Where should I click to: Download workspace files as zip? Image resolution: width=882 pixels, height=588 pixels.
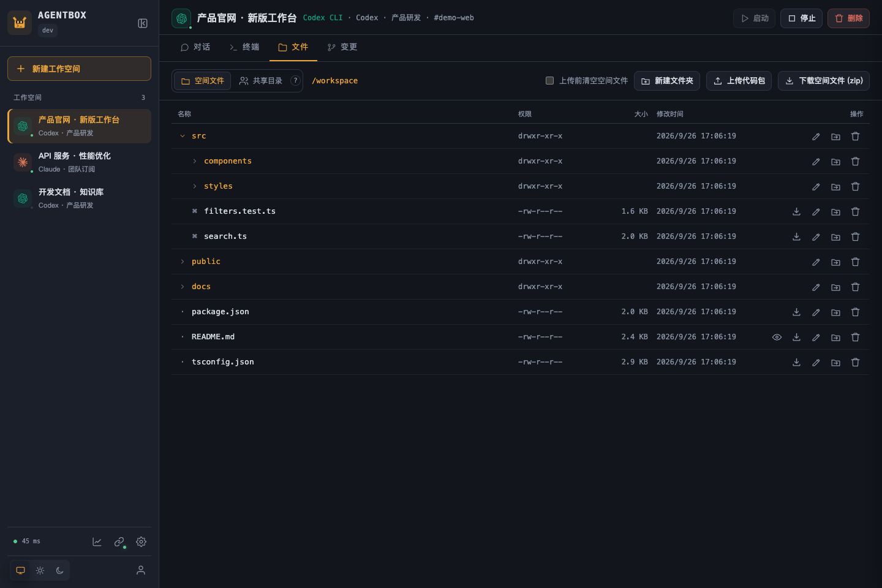pos(824,81)
